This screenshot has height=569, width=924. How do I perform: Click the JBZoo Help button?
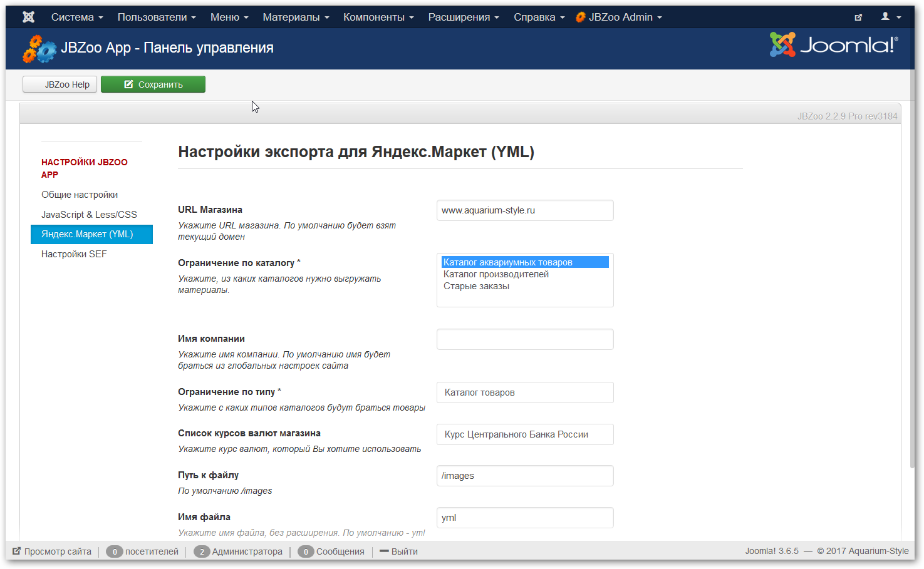tap(60, 85)
